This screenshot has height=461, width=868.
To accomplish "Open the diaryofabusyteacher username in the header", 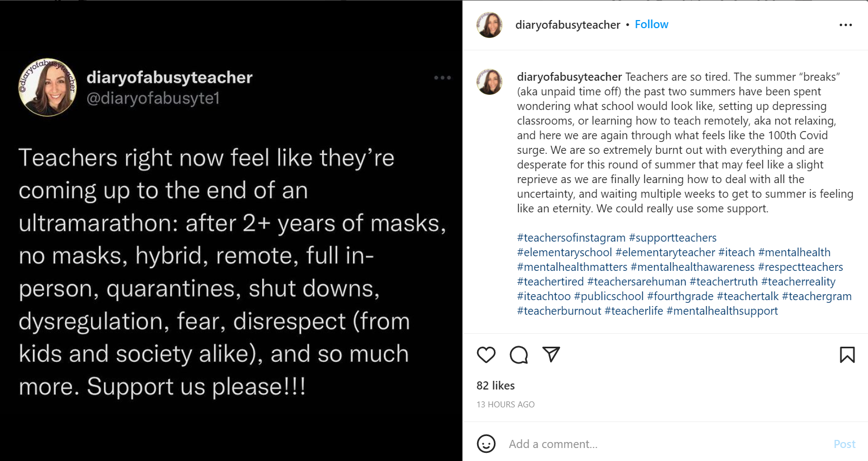I will [567, 25].
